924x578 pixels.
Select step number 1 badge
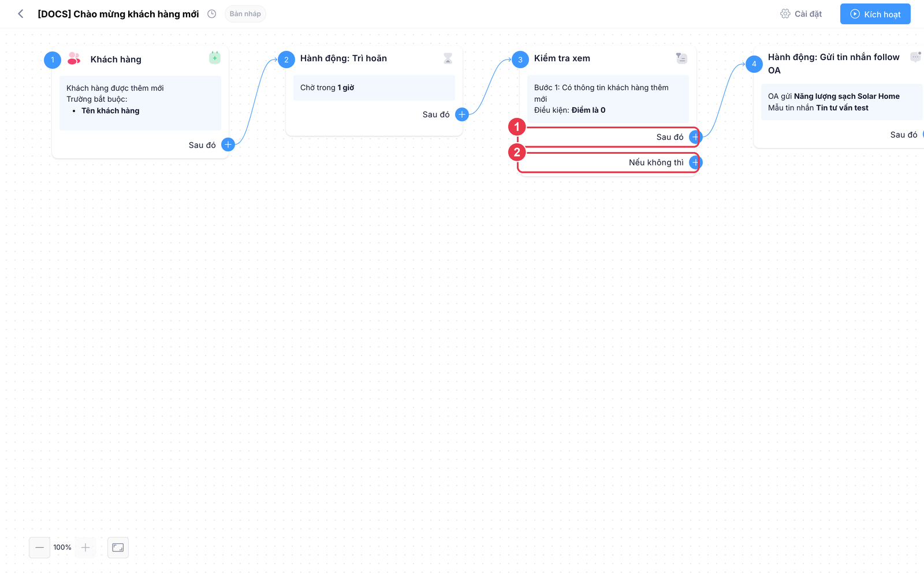click(x=53, y=60)
